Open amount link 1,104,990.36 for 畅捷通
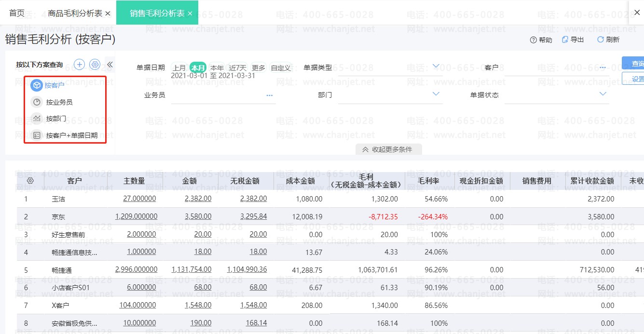The height and width of the screenshot is (334, 644). [247, 269]
